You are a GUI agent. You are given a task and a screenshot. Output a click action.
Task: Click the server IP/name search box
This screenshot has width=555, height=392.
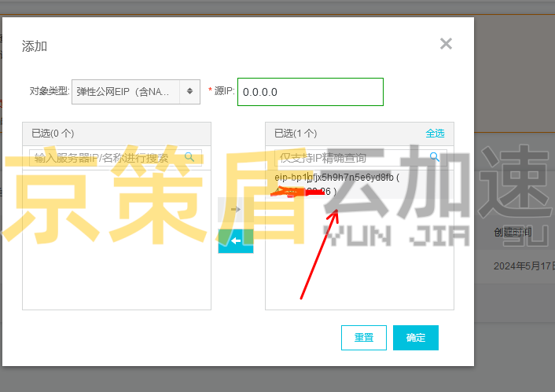coord(116,158)
